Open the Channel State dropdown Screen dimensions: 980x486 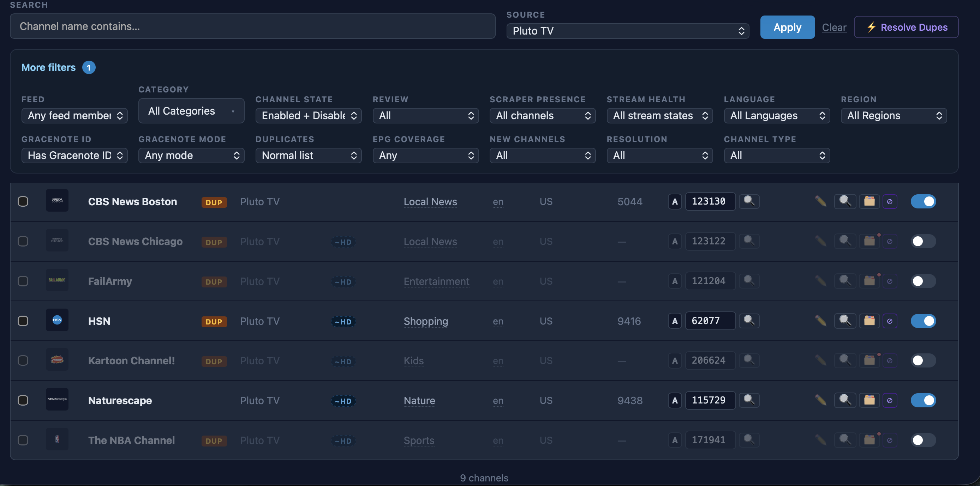tap(309, 116)
